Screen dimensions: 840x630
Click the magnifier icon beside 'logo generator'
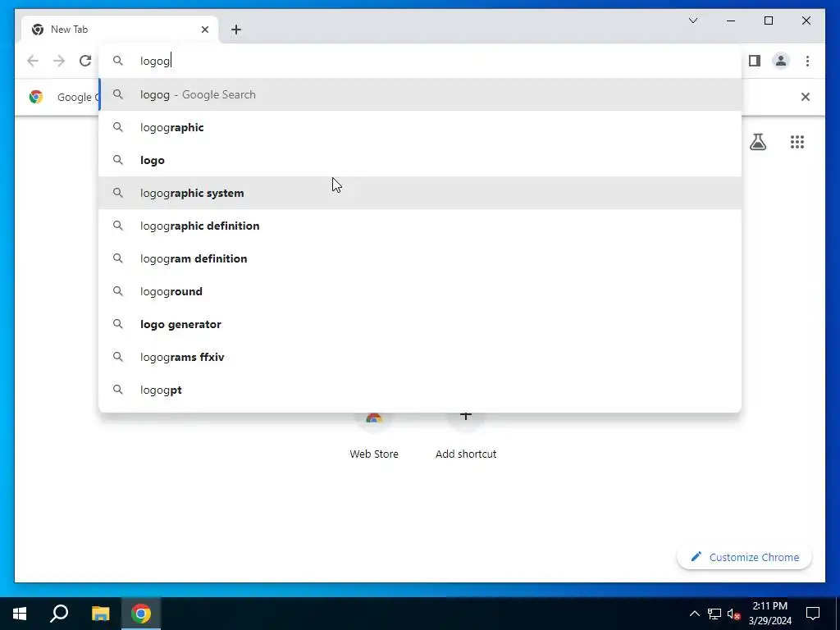pyautogui.click(x=118, y=324)
